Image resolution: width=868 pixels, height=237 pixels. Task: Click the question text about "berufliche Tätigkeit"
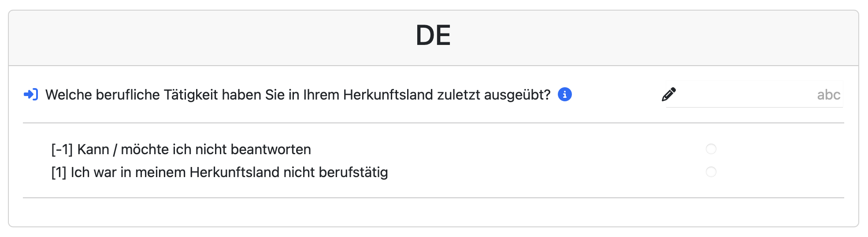(298, 95)
